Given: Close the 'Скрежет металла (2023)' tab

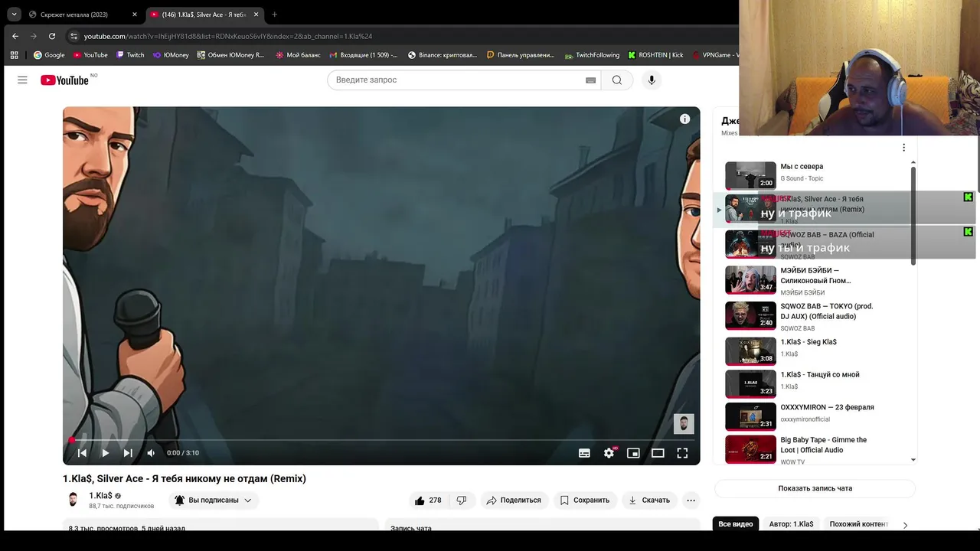Looking at the screenshot, I should pos(135,15).
